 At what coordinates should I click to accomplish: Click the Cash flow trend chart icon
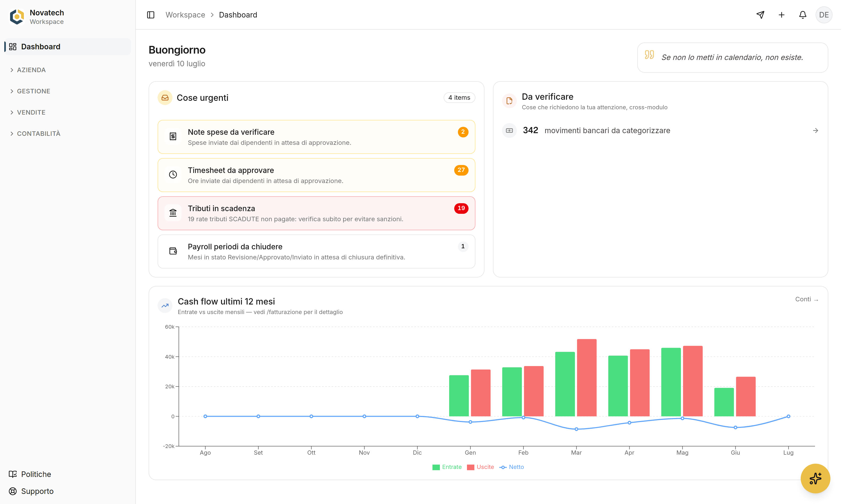165,306
